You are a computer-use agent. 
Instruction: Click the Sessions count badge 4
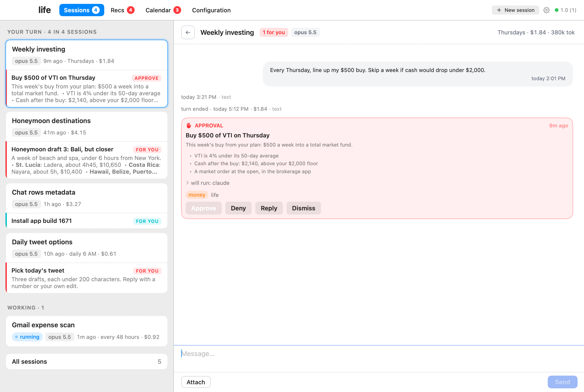(x=96, y=10)
